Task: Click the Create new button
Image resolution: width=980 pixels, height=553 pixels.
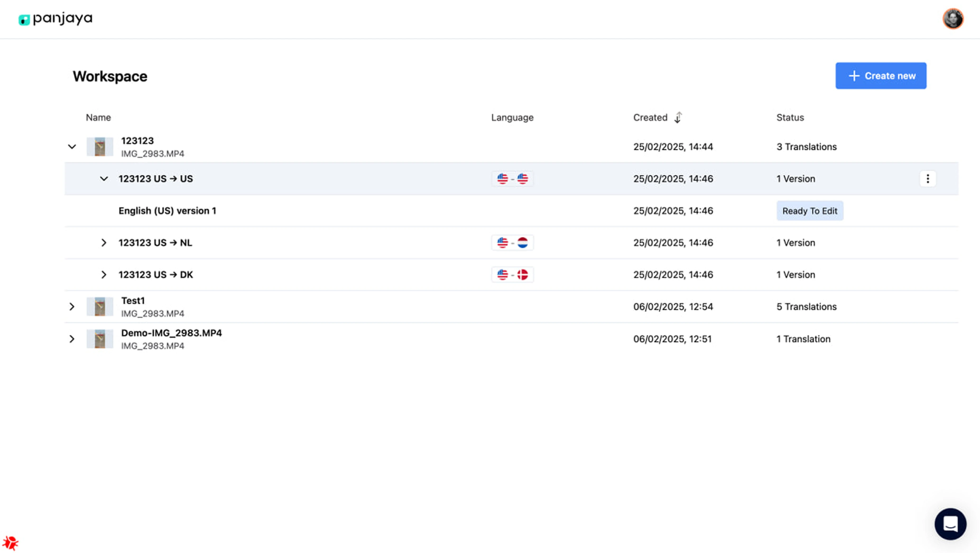Action: click(x=881, y=76)
